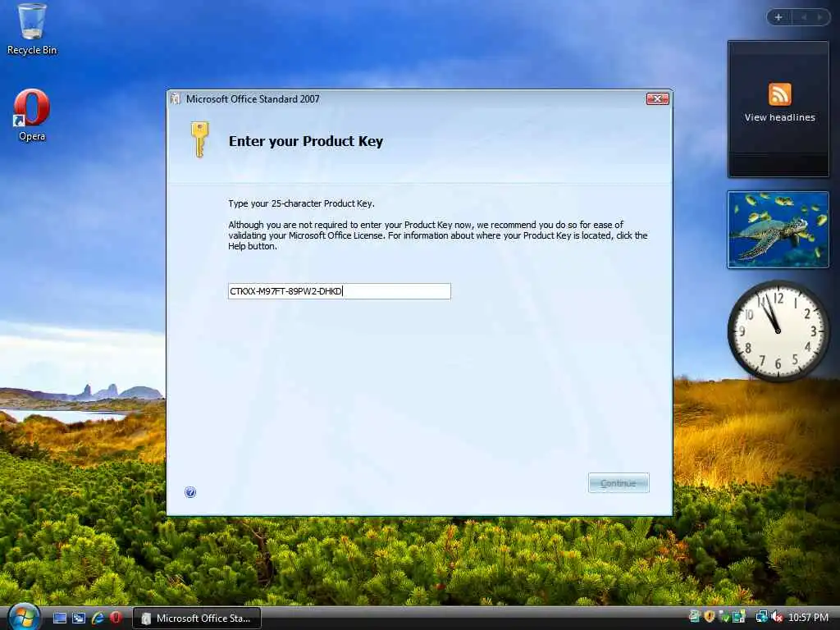Click the 10:57 PM system clock
This screenshot has width=840, height=630.
pos(808,618)
